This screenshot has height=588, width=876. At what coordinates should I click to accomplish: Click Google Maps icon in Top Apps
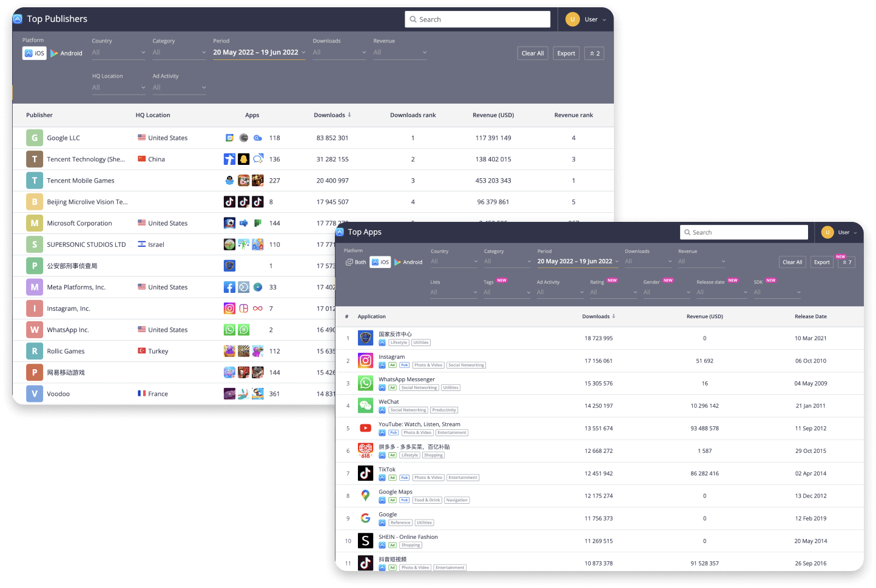[365, 495]
